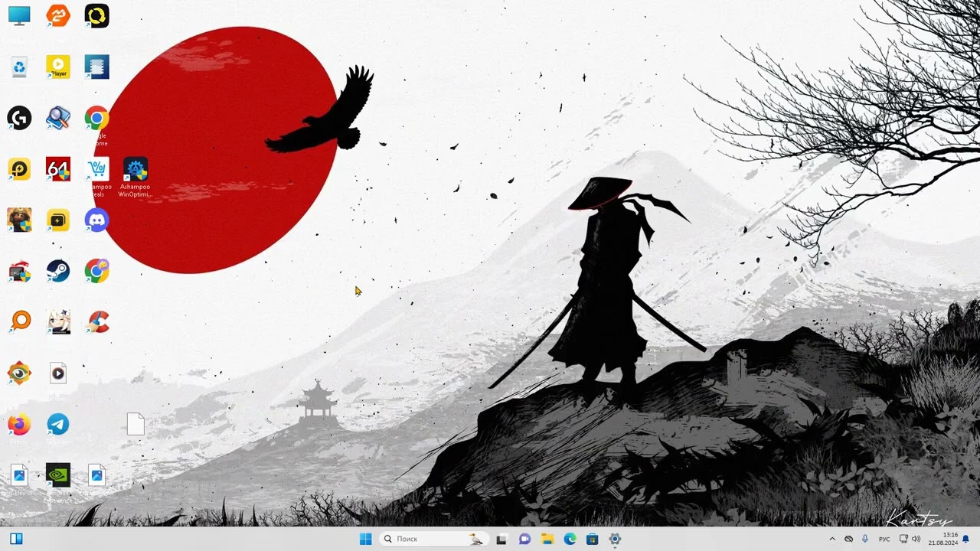Open the clock showing 13:16 and date
The height and width of the screenshot is (551, 980).
(942, 539)
